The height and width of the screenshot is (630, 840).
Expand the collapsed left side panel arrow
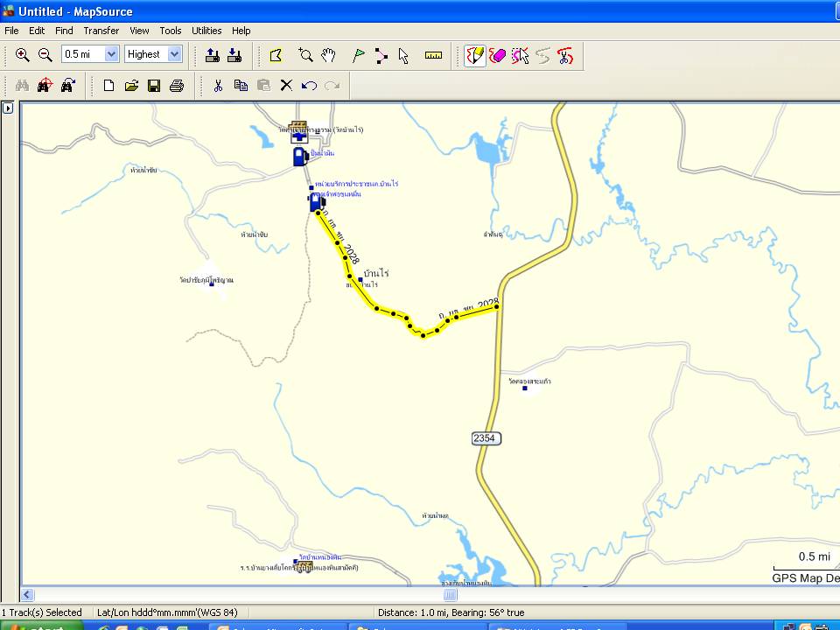[8, 108]
